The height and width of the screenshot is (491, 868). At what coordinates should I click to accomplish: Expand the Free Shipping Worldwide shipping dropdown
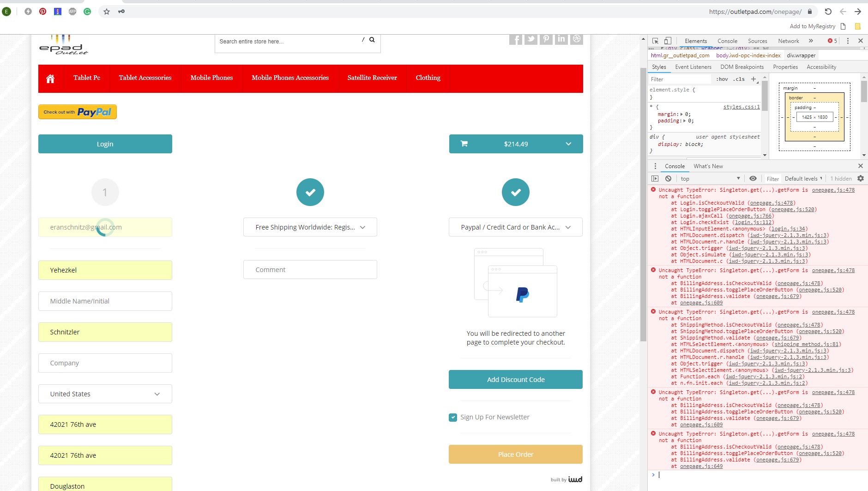pos(309,227)
